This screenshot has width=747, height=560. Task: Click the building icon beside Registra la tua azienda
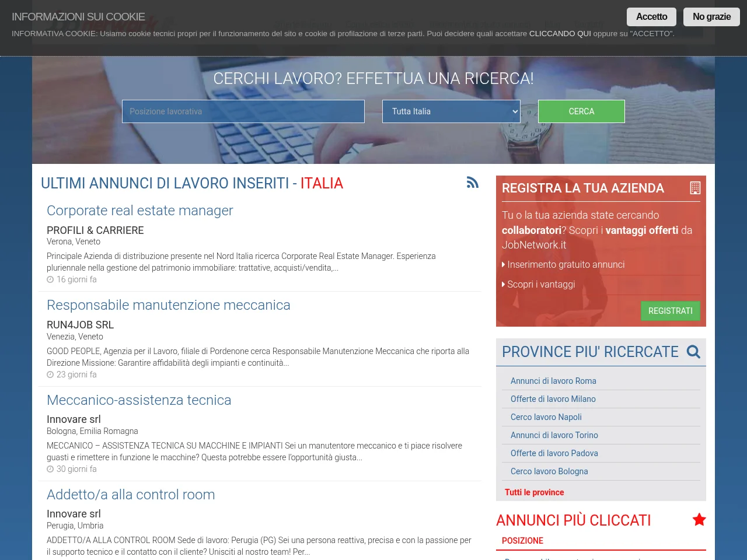(695, 188)
